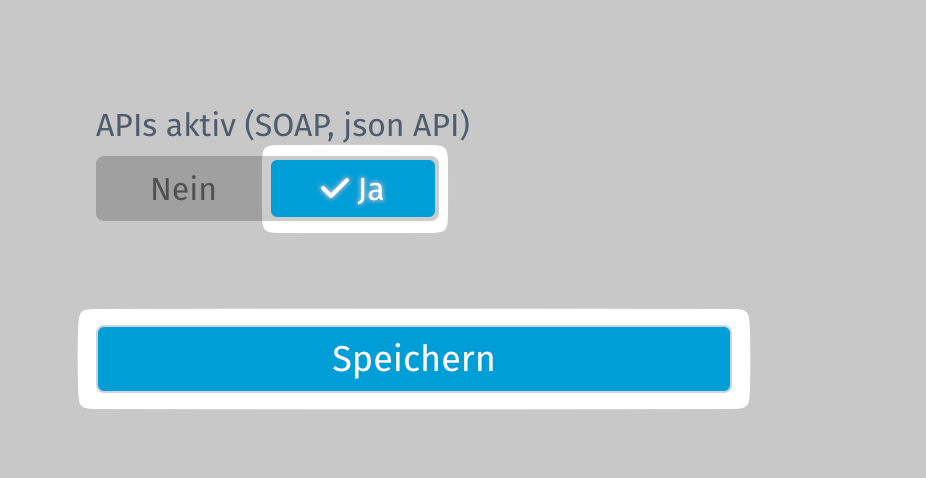Turn off SOAP and json API
The height and width of the screenshot is (478, 926).
click(x=183, y=188)
